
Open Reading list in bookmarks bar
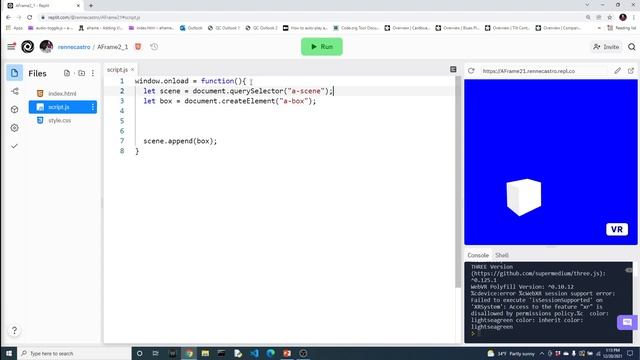pos(622,28)
